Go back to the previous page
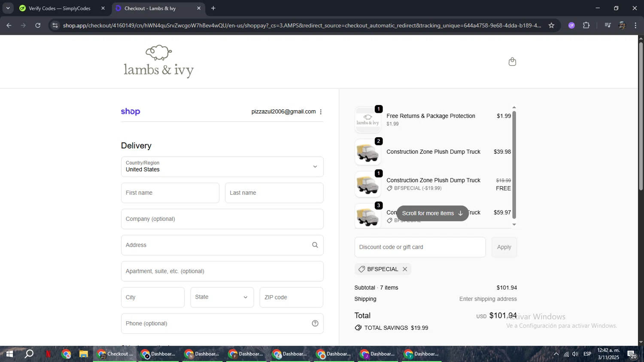The height and width of the screenshot is (362, 644). click(9, 25)
